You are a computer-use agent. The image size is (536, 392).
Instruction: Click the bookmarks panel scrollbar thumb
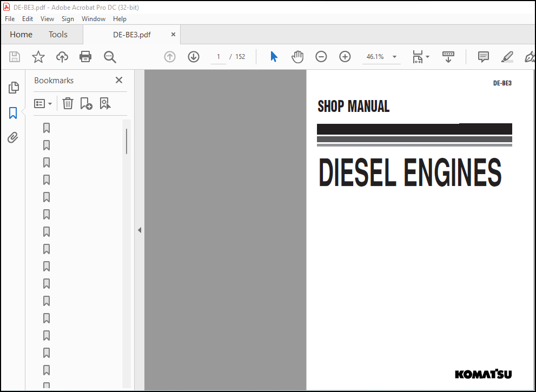tap(127, 141)
